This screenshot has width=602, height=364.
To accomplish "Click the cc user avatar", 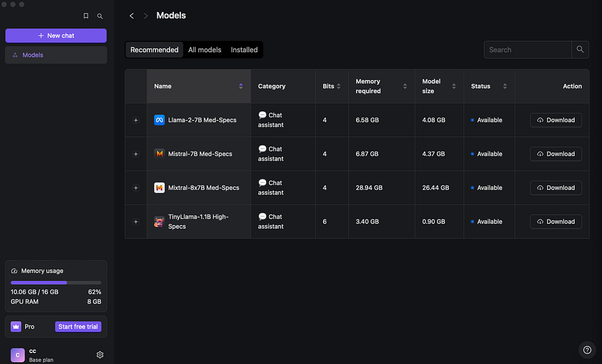I will point(18,355).
